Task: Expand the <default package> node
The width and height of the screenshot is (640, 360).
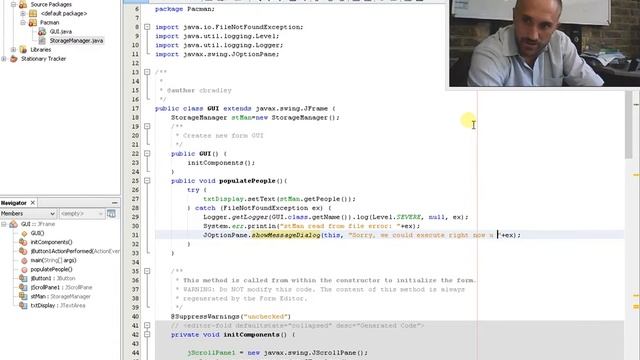Action: pyautogui.click(x=23, y=13)
